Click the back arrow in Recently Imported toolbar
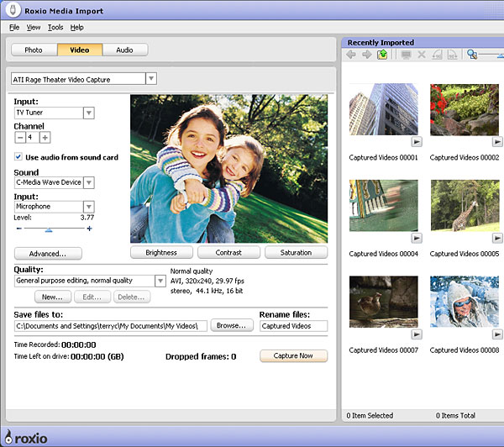504x447 pixels. [x=351, y=55]
